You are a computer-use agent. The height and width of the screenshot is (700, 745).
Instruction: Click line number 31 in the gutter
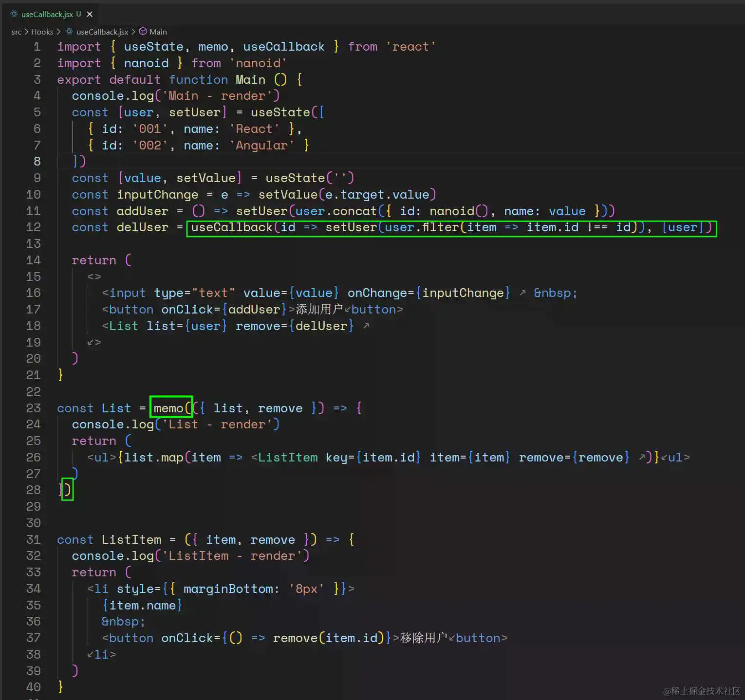coord(33,539)
